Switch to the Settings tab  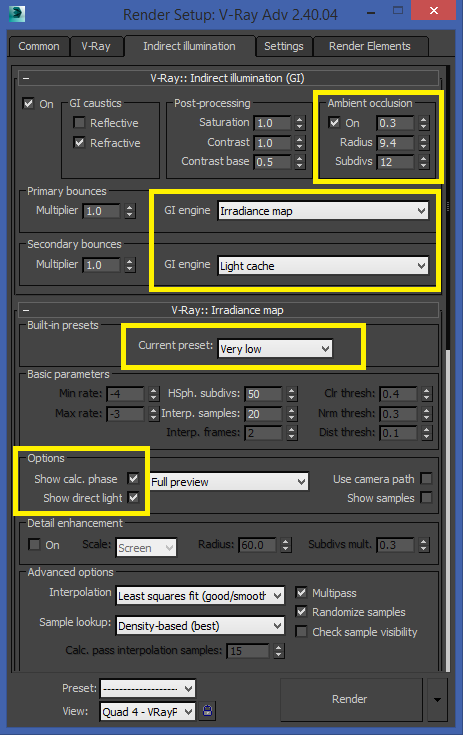click(284, 46)
